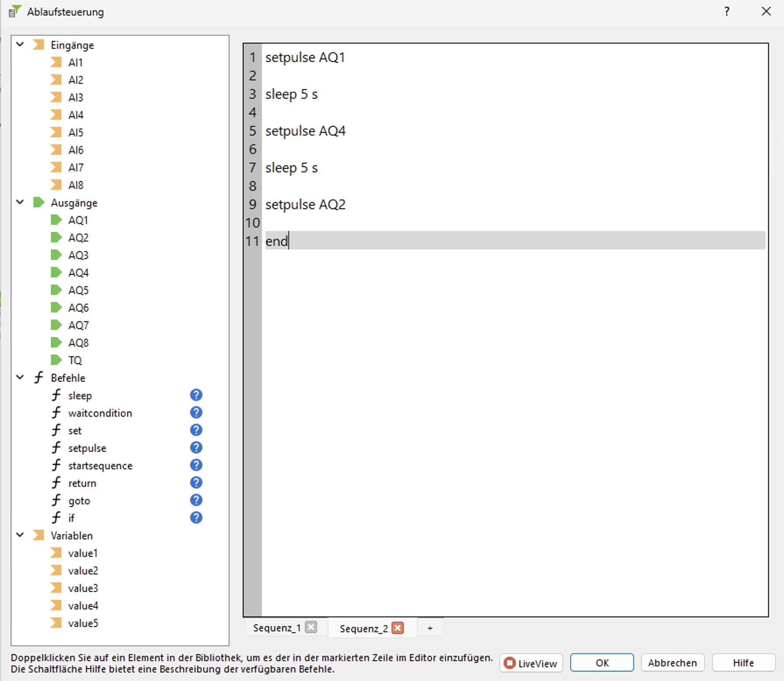Viewport: 784px width, 681px height.
Task: Select the startsequence command in the list
Action: point(100,465)
